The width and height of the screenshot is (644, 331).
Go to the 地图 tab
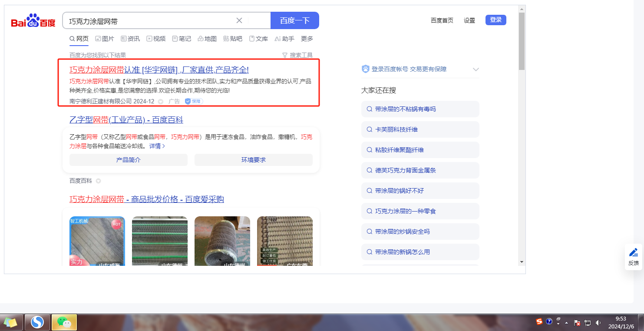(x=207, y=39)
